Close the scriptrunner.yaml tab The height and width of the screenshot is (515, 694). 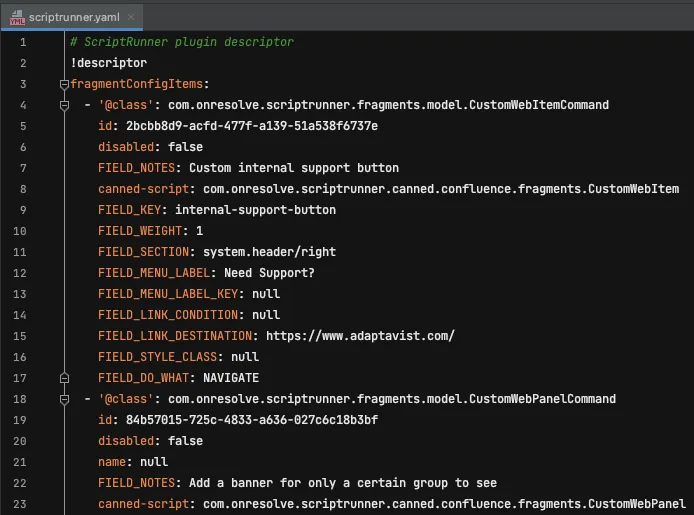point(131,17)
